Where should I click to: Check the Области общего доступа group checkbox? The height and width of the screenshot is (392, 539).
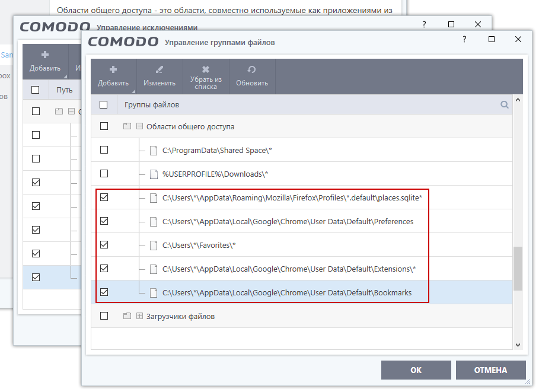(x=104, y=126)
